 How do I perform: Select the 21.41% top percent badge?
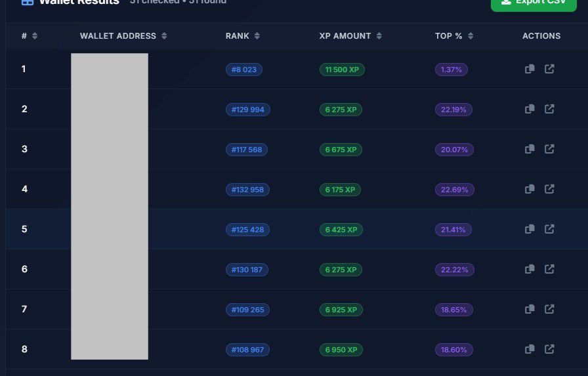point(453,230)
